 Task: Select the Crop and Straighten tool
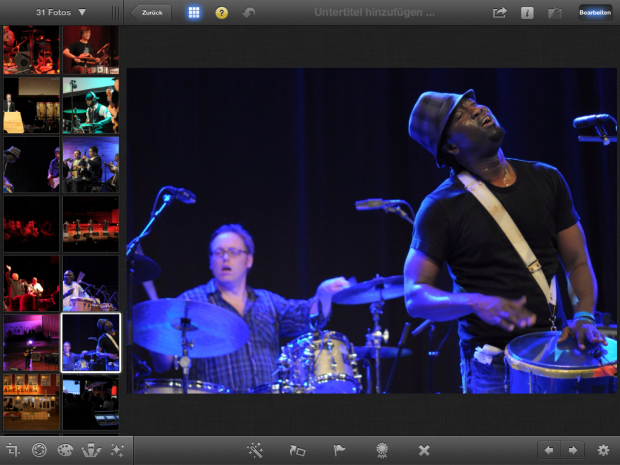pyautogui.click(x=12, y=450)
